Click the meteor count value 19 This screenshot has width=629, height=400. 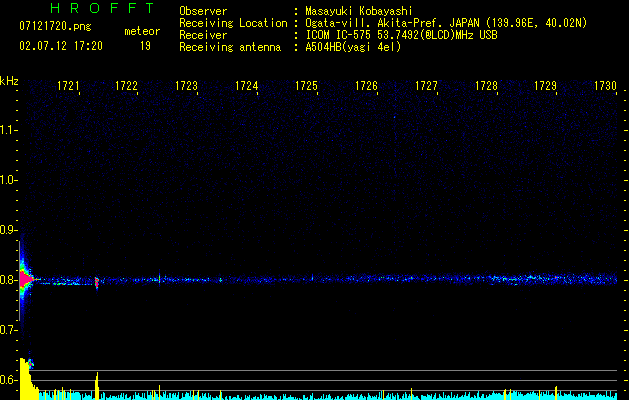click(x=145, y=46)
